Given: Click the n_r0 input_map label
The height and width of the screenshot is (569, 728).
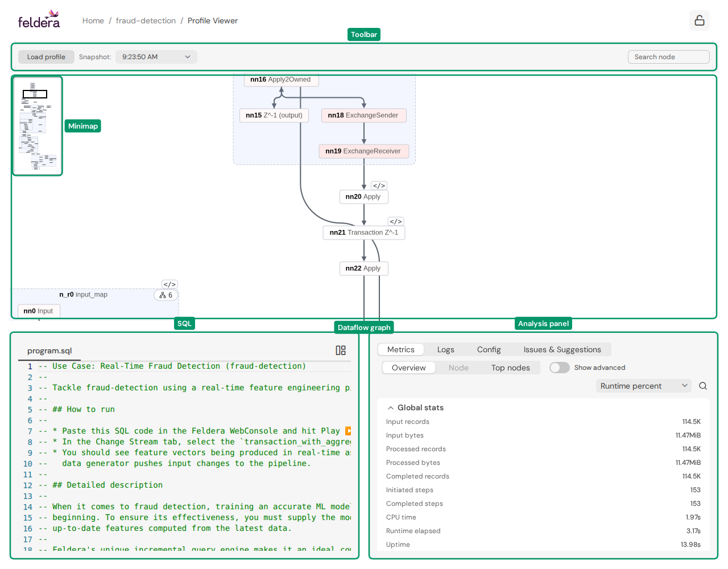Looking at the screenshot, I should tap(83, 295).
